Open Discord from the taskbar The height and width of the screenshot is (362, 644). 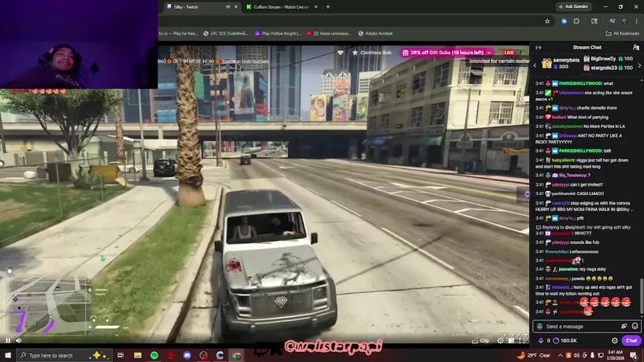[x=187, y=355]
